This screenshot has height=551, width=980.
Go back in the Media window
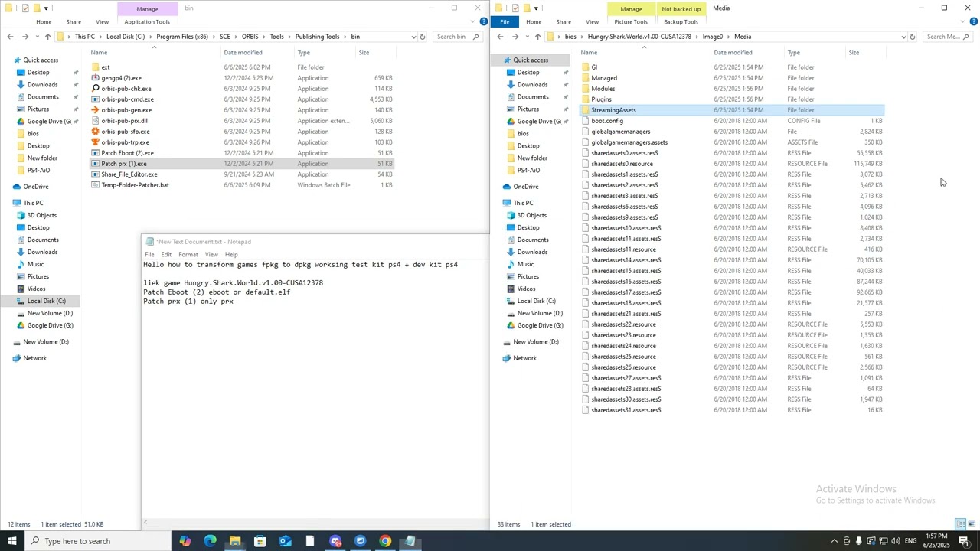coord(500,37)
